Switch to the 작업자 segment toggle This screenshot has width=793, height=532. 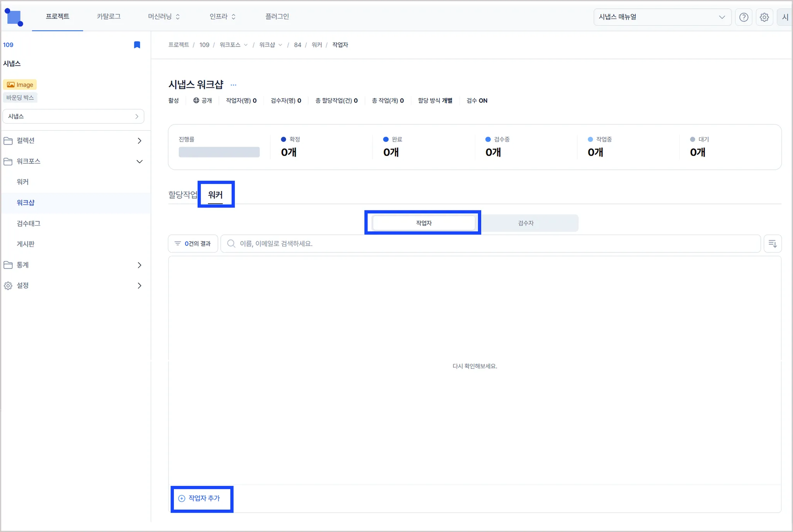pyautogui.click(x=424, y=223)
